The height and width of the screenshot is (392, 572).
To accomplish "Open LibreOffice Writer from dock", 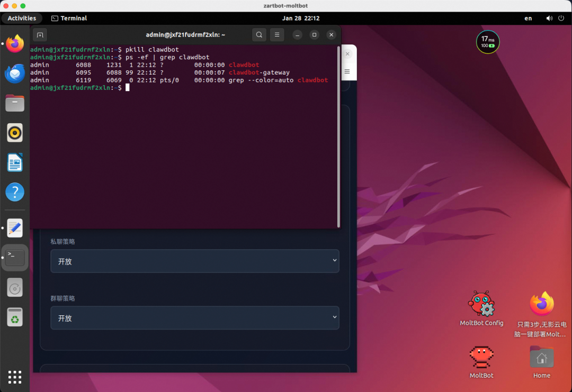I will coord(15,162).
